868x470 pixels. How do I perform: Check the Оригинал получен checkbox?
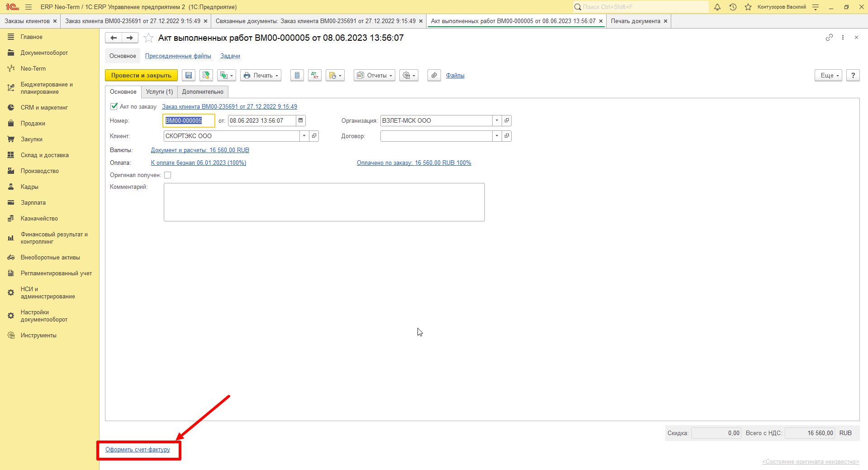point(168,175)
